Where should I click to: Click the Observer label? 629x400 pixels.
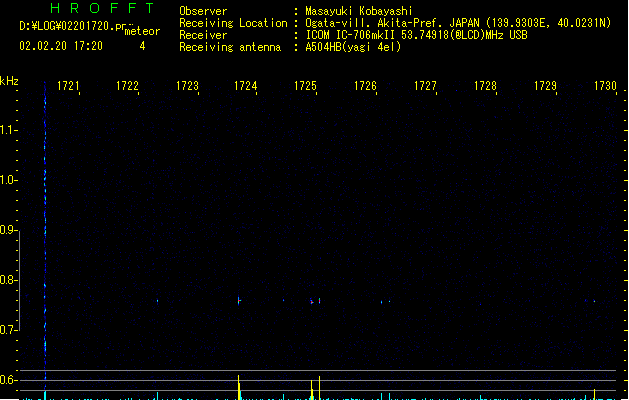pos(203,11)
